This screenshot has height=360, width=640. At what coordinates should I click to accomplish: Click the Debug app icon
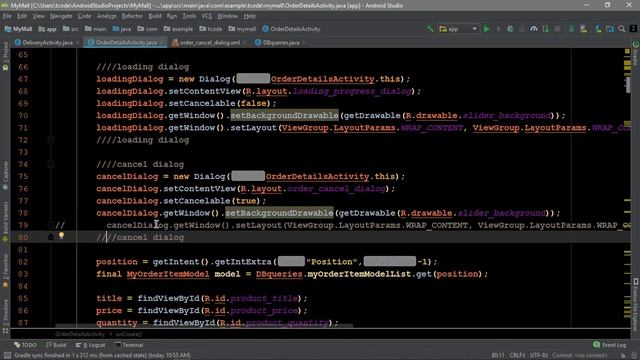(x=510, y=29)
